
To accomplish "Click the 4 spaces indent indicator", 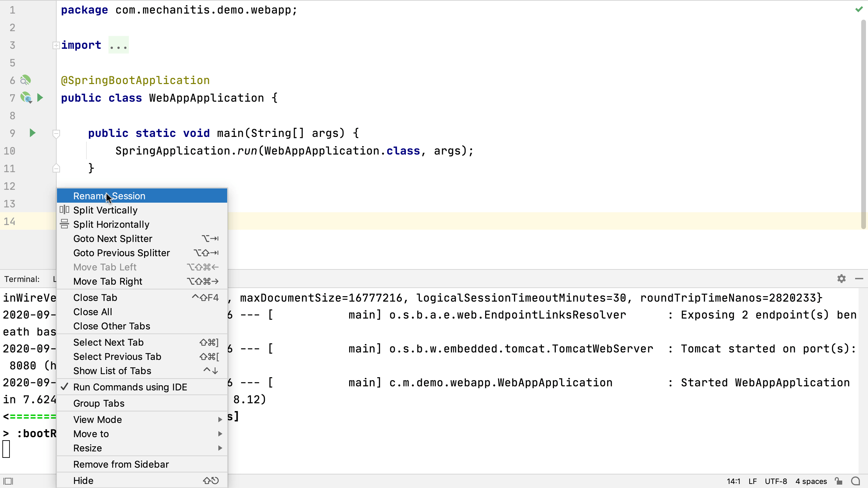I will (x=811, y=481).
